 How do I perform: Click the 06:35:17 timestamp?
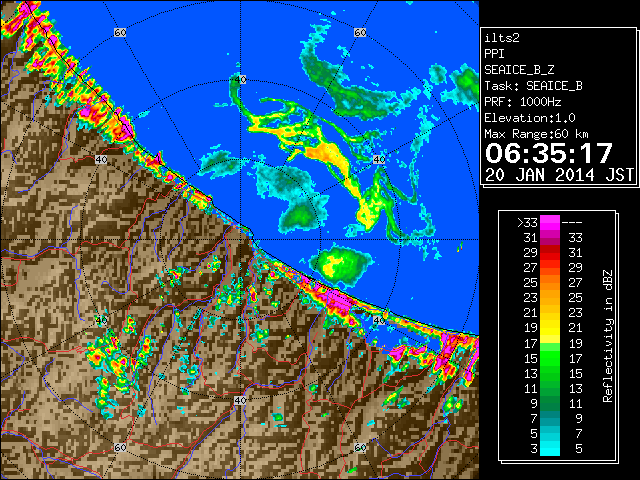click(x=549, y=153)
